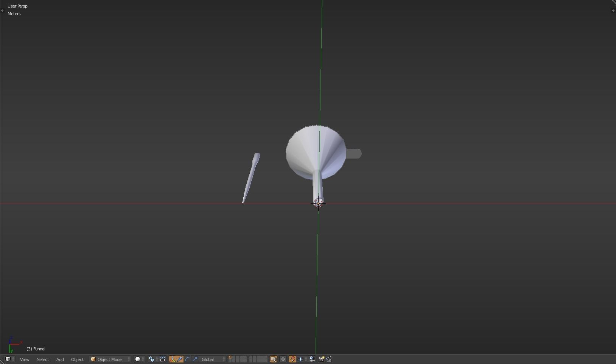Click the left region expand plus

click(x=2, y=11)
